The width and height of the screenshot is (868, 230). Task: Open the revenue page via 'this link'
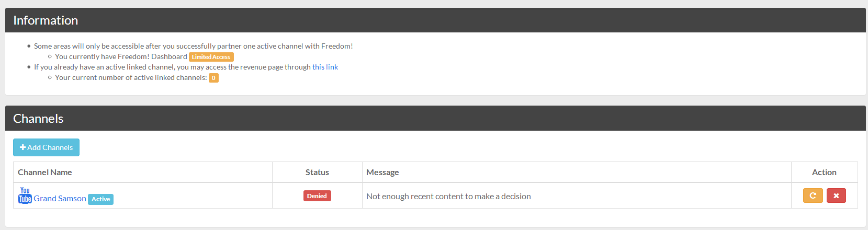coord(325,67)
